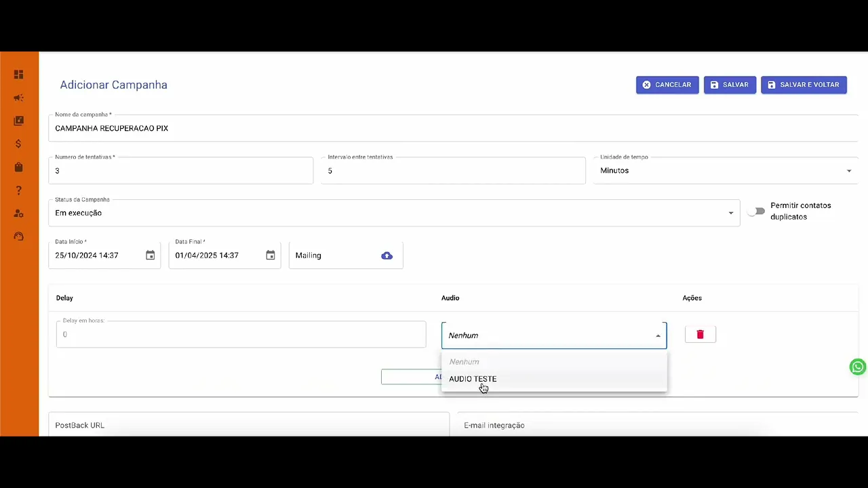Click the Cancelar button
Viewport: 868px width, 488px height.
coord(667,85)
